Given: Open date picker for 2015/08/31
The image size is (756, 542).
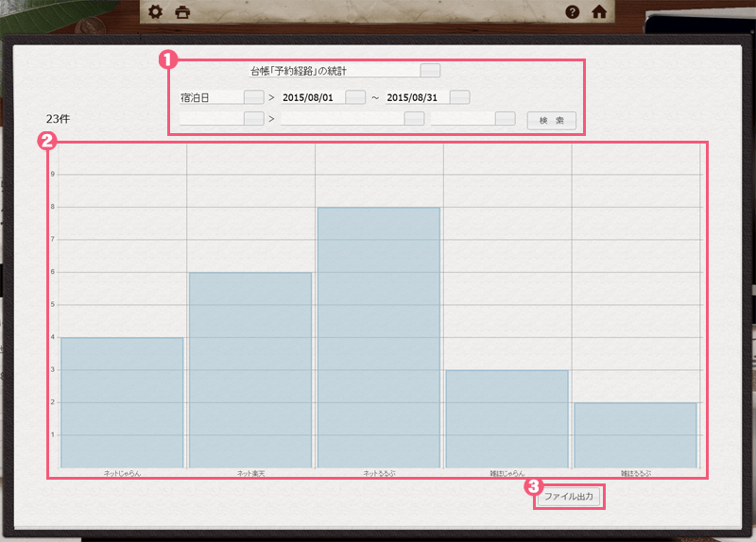Looking at the screenshot, I should point(459,97).
